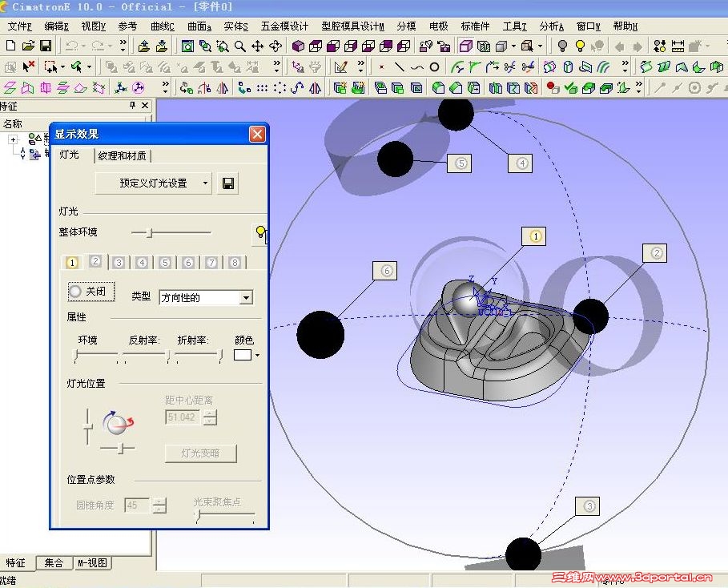Select the sketcher pencil and triangle icon
This screenshot has width=728, height=588.
pos(341,66)
